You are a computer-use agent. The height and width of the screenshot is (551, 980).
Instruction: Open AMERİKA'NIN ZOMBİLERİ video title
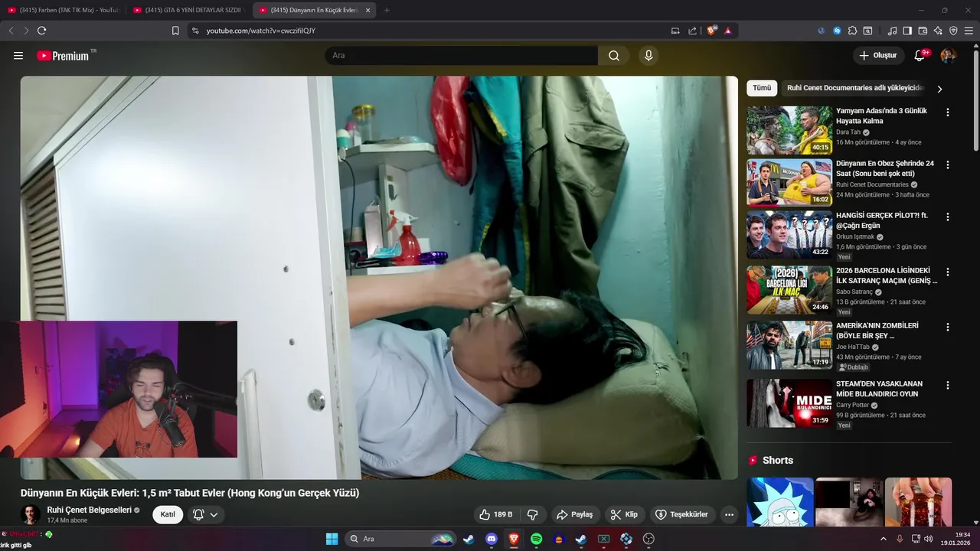(877, 331)
